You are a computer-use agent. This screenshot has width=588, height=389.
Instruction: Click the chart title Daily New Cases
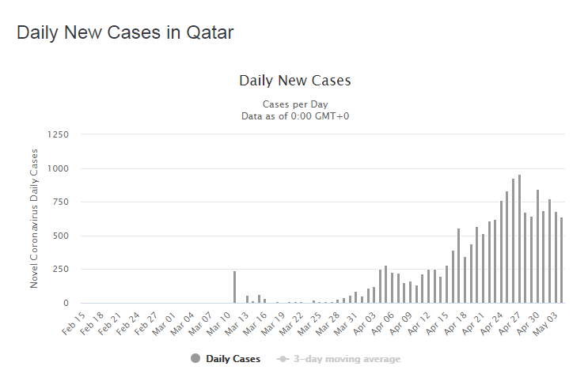click(x=294, y=81)
